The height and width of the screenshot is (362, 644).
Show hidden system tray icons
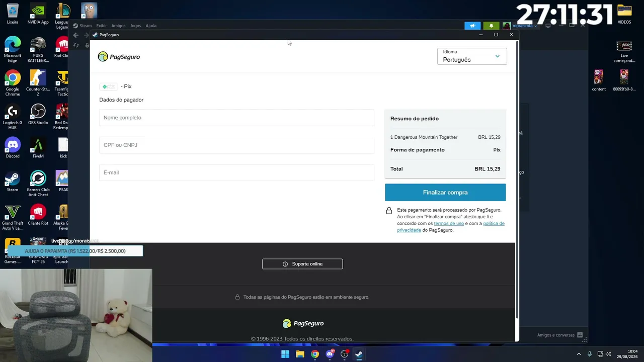point(579,354)
